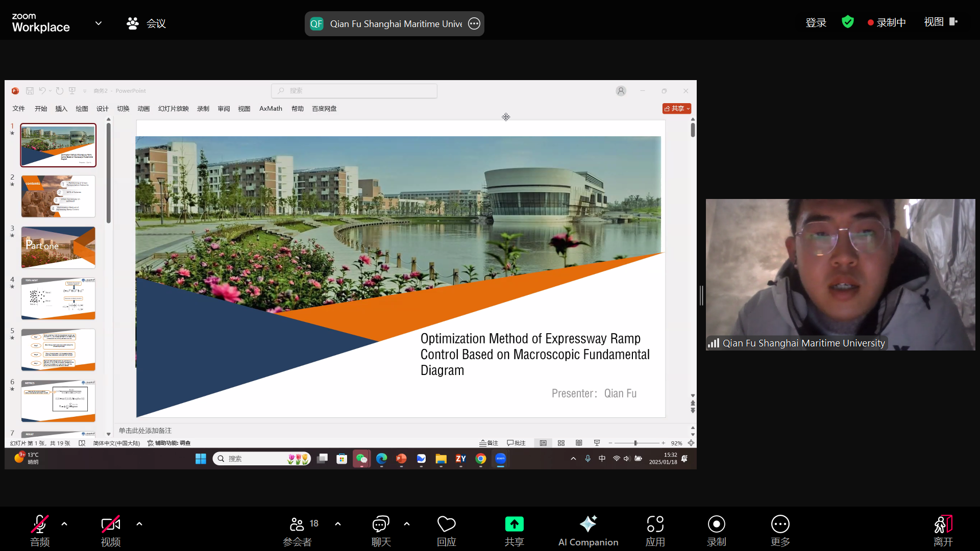The image size is (980, 551).
Task: Click the accessibility status entry
Action: coord(169,443)
